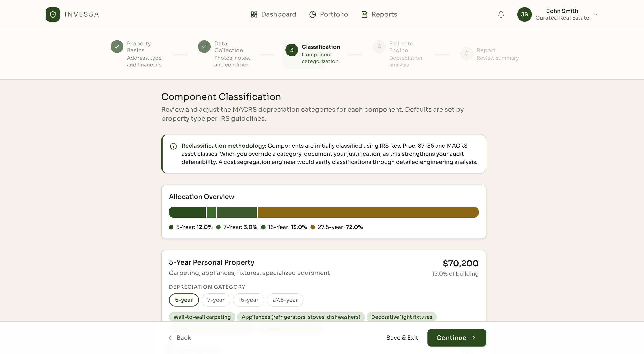Click the 27.5-year legend dot
Screen dimensions: 644x354
click(313, 227)
